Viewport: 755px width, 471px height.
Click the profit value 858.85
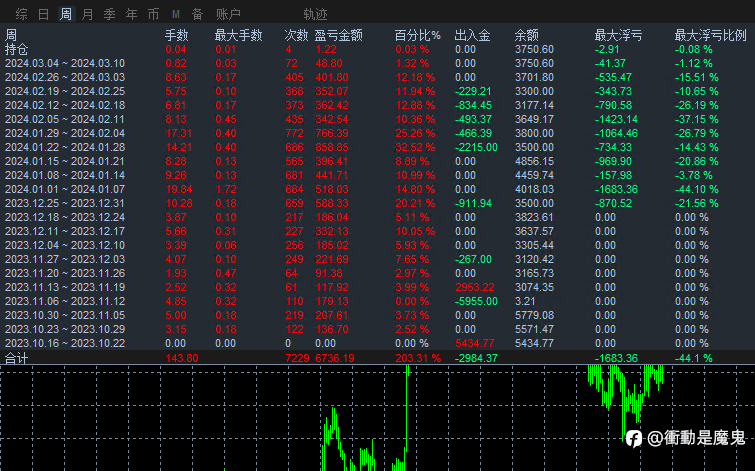point(332,147)
